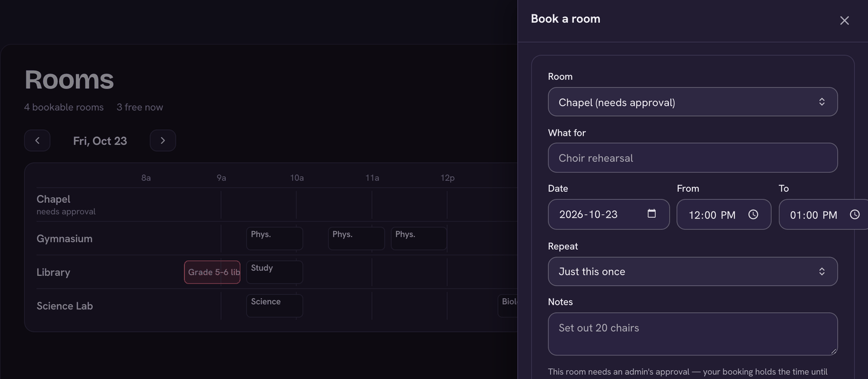Open the Repeat dropdown
This screenshot has height=379, width=868.
pyautogui.click(x=693, y=272)
